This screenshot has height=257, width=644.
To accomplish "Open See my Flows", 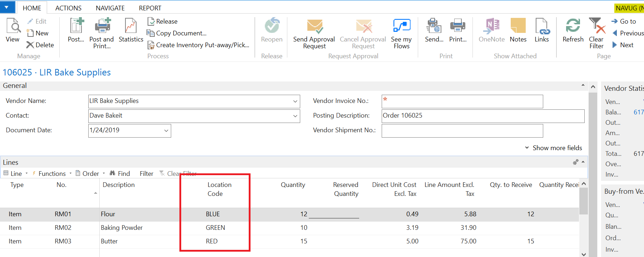I will click(x=401, y=27).
